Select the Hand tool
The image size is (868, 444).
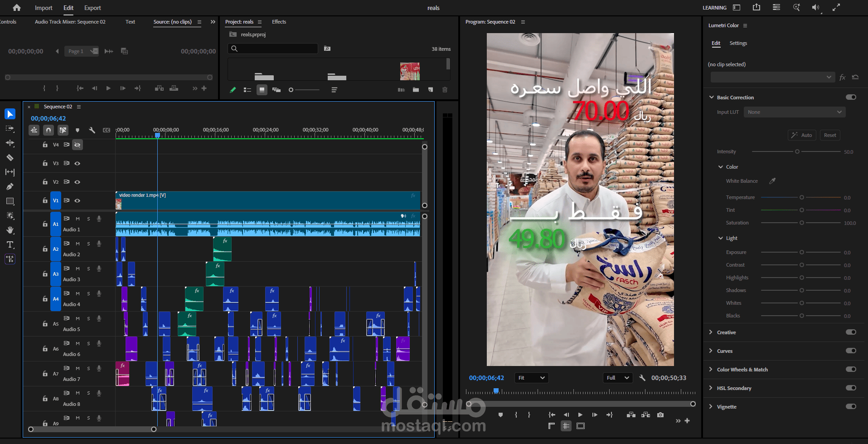click(x=10, y=230)
